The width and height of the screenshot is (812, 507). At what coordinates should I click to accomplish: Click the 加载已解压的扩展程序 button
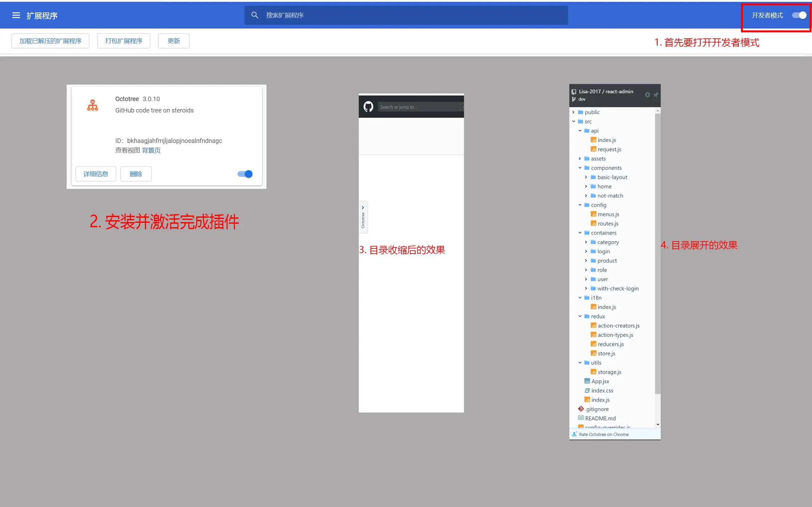tap(50, 41)
